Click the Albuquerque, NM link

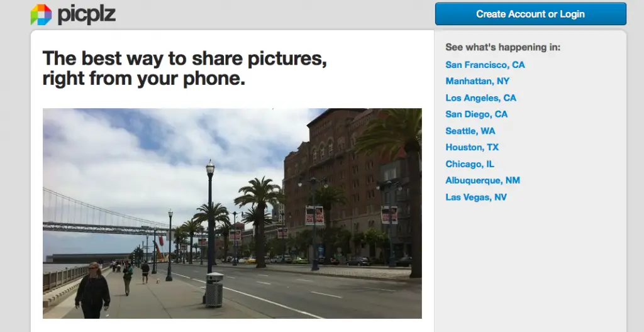coord(482,180)
